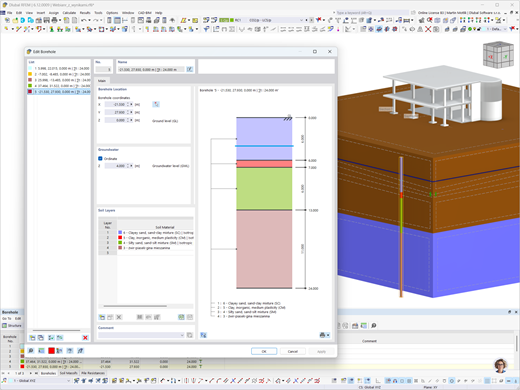
Task: Click the function icon at the dialog bottom bar
Action: tap(80, 351)
